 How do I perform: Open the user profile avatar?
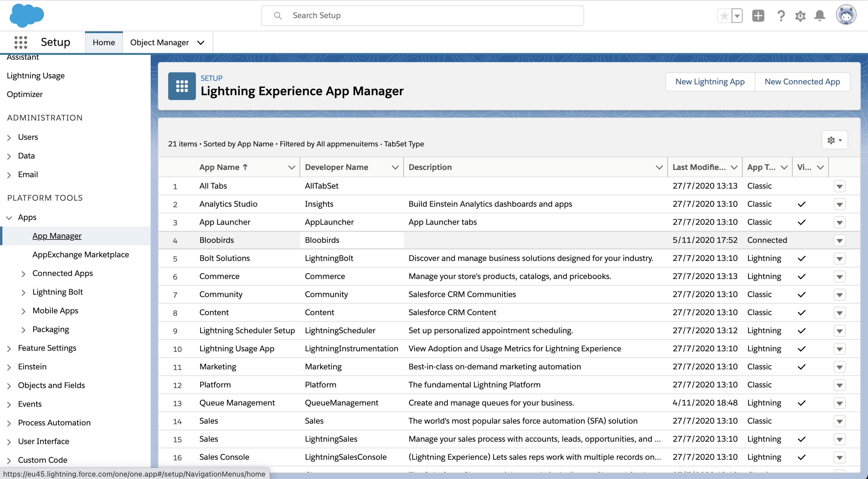(x=846, y=15)
